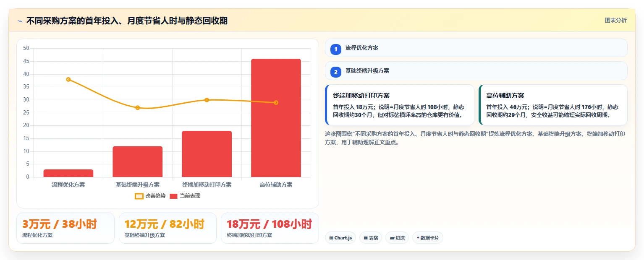Viewport: 644px width, 260px height.
Task: Click the x-axis label 基础终端升级方案
Action: (138, 185)
